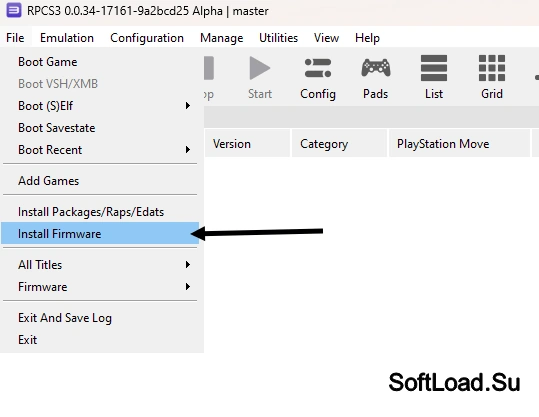Open the Utilities menu

[278, 38]
